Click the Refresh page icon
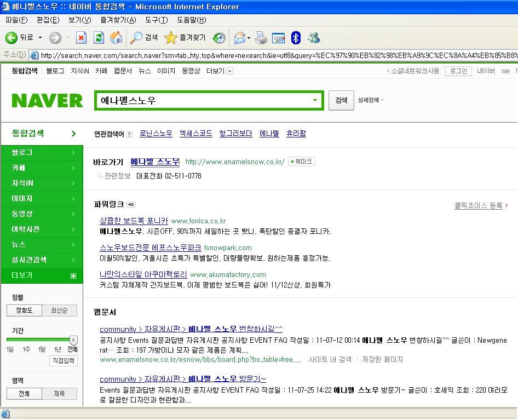The height and width of the screenshot is (420, 518). click(99, 38)
